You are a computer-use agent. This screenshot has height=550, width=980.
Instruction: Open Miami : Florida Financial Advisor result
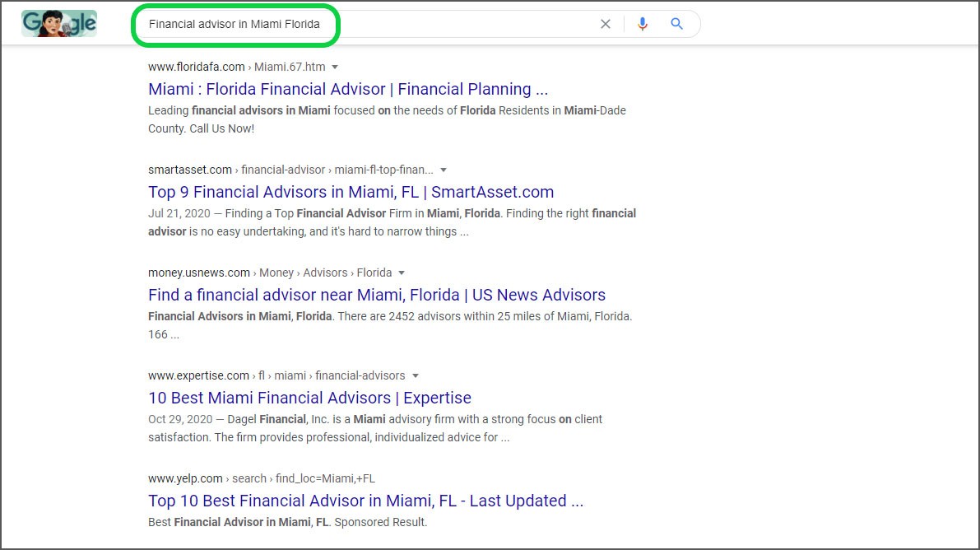tap(348, 89)
